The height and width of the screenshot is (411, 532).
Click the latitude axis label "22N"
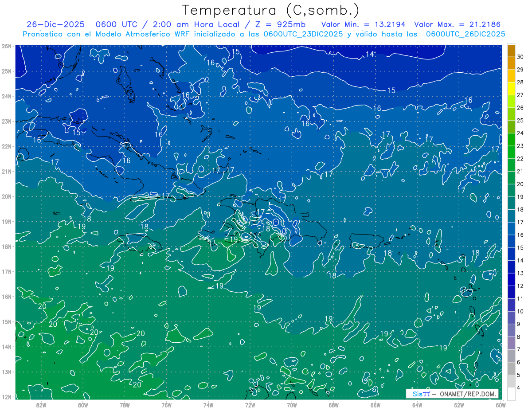click(x=6, y=146)
